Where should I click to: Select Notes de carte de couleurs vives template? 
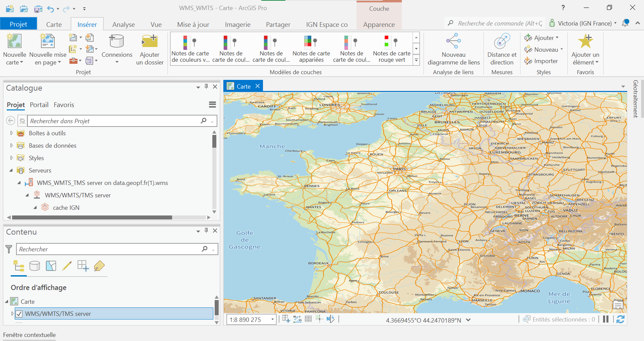click(x=190, y=49)
